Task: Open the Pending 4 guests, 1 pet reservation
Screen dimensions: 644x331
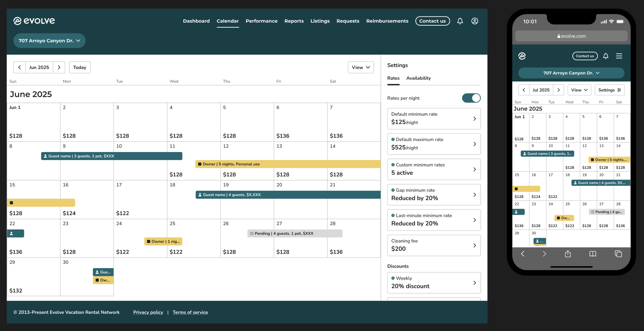Action: coord(295,233)
